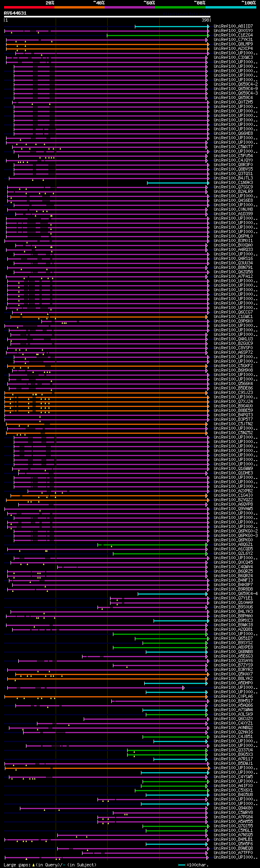This screenshot has width=260, height=868.
Task: Click the cyan alignment bar for UniRef100_C1N9K3
Action: (x=178, y=183)
